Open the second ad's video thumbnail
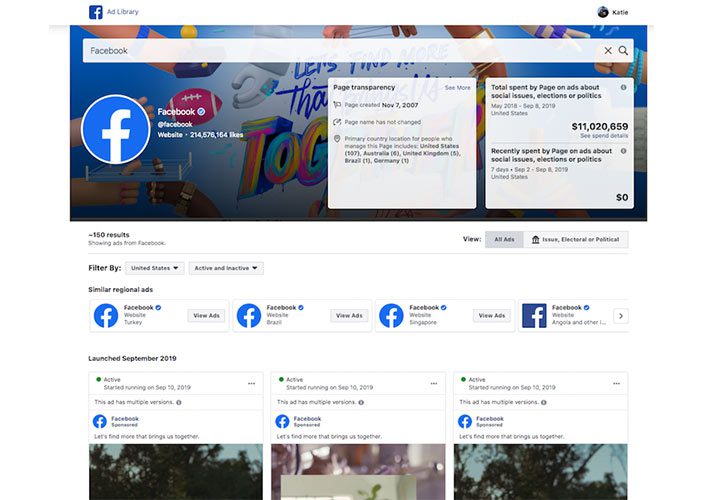The image size is (703, 500). (x=358, y=472)
